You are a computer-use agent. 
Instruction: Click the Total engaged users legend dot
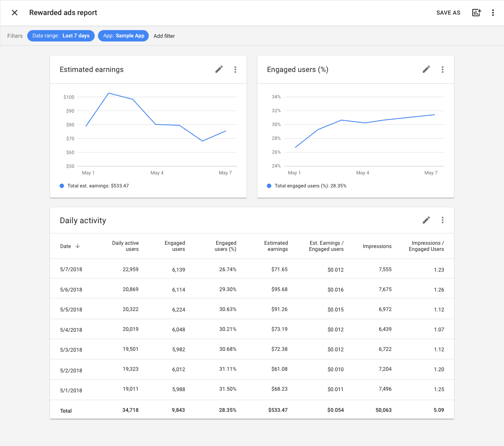tap(269, 186)
